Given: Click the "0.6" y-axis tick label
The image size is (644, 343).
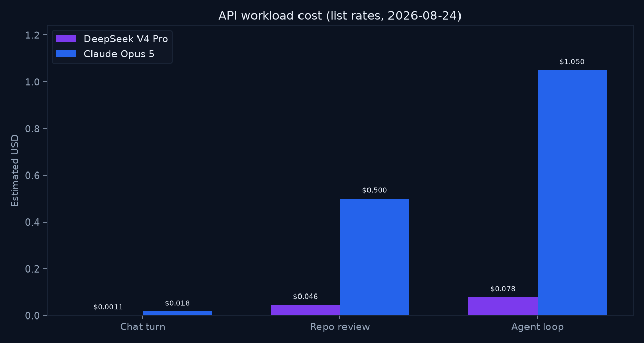Looking at the screenshot, I should click(33, 175).
